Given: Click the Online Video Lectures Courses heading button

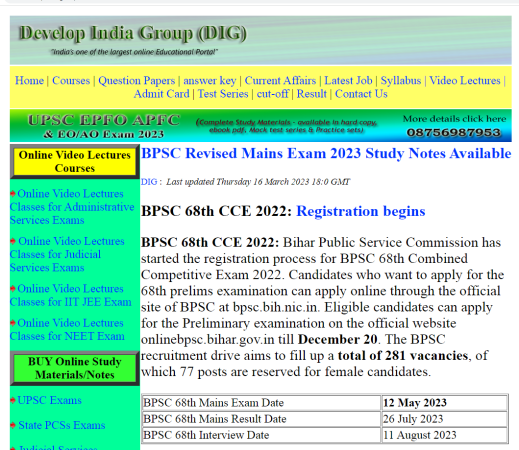Looking at the screenshot, I should [x=75, y=162].
